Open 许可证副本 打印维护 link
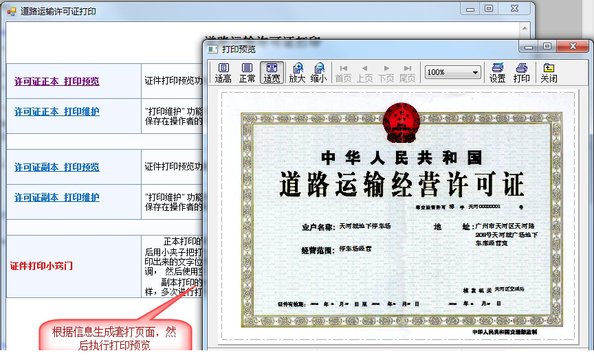 56,197
